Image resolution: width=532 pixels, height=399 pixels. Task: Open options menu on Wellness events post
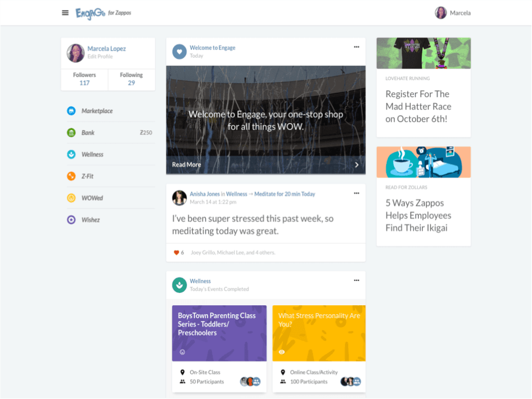[357, 280]
